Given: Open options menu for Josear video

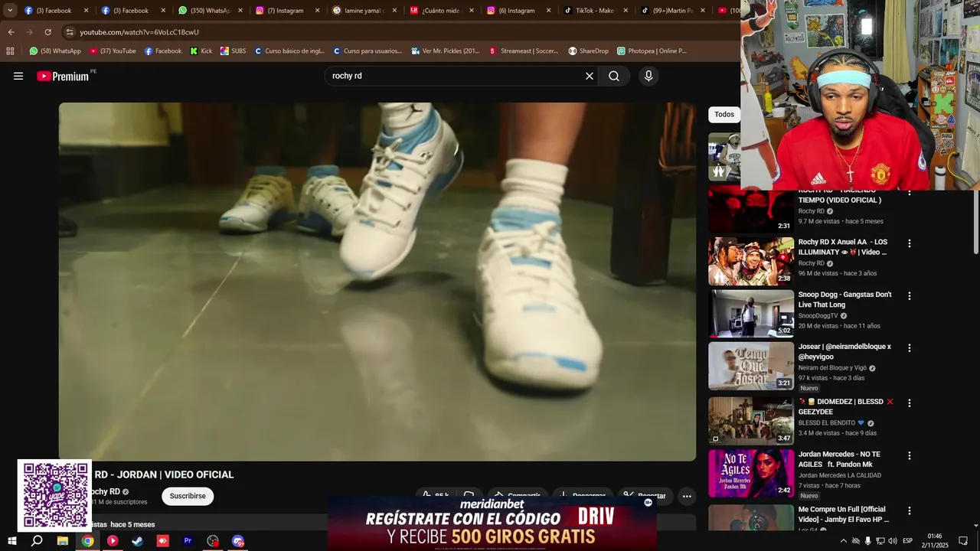Looking at the screenshot, I should pos(910,347).
